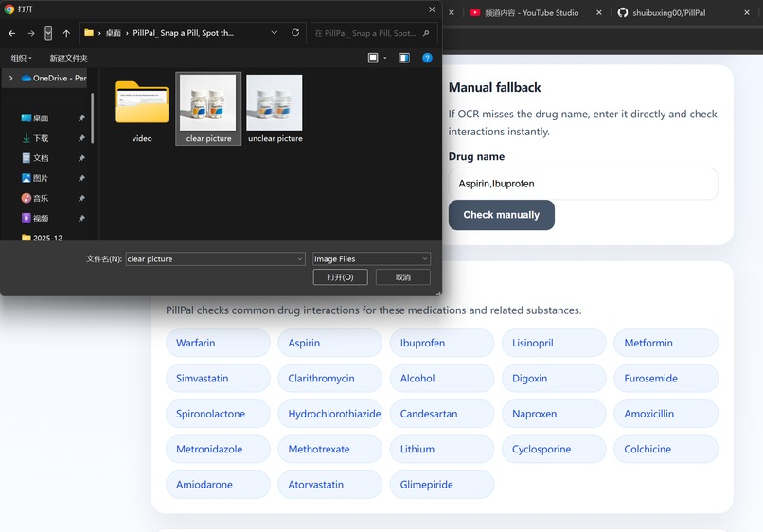
Task: Open view options dropdown arrow
Action: [385, 58]
